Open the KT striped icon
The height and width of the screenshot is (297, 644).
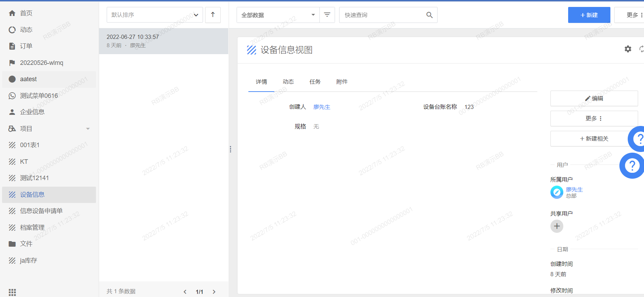pos(12,162)
